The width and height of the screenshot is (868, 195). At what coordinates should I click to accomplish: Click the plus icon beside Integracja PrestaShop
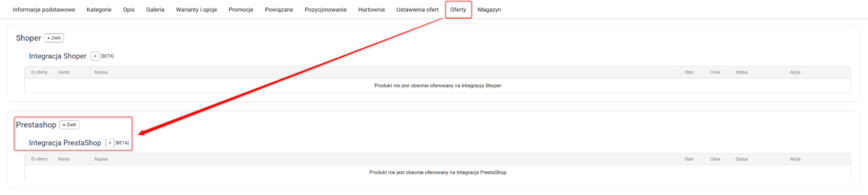(x=110, y=143)
